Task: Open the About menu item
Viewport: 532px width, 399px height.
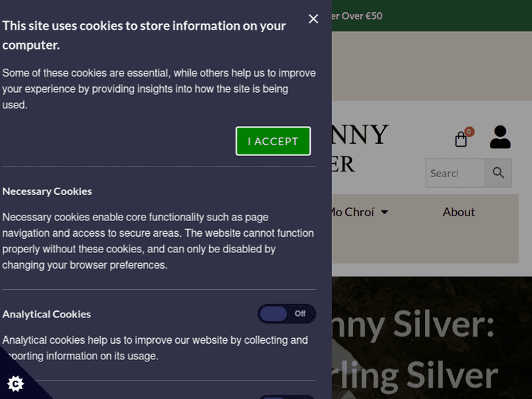Action: [x=459, y=212]
